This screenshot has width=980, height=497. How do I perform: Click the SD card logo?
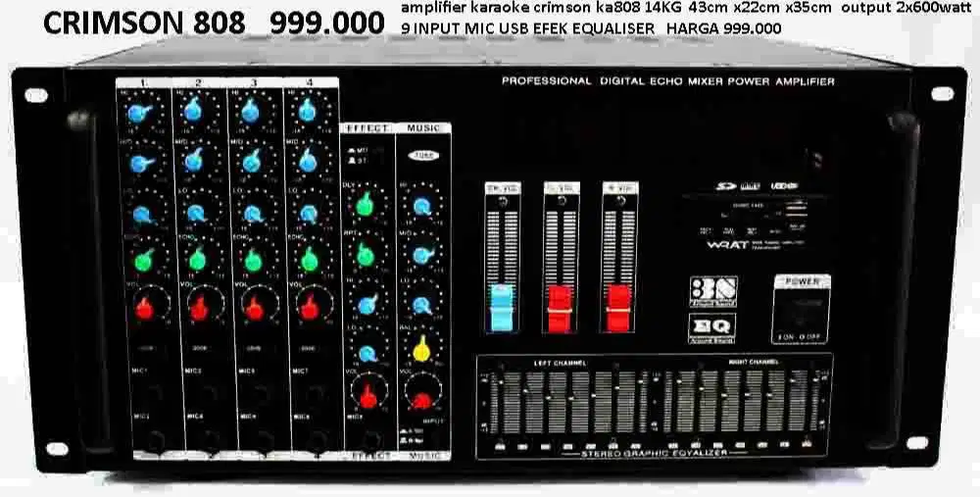(724, 186)
